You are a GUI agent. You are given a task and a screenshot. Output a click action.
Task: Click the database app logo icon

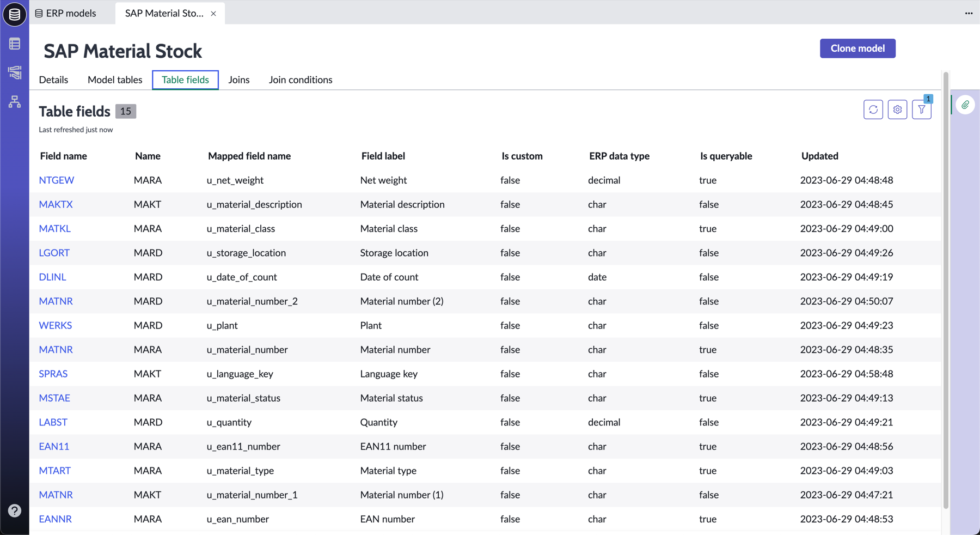15,14
